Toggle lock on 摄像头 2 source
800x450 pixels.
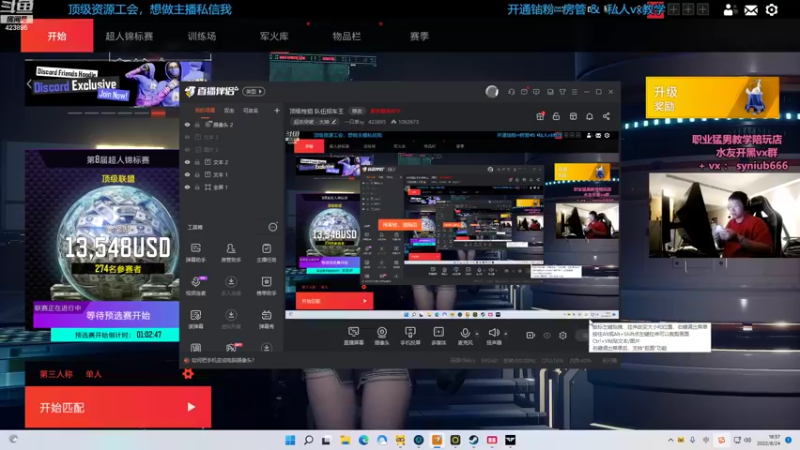tap(197, 124)
